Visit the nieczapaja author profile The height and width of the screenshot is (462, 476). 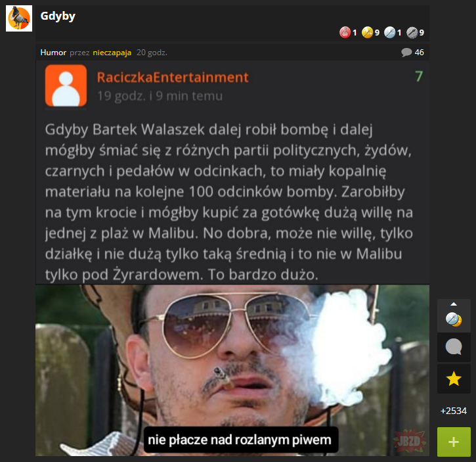[x=112, y=53]
